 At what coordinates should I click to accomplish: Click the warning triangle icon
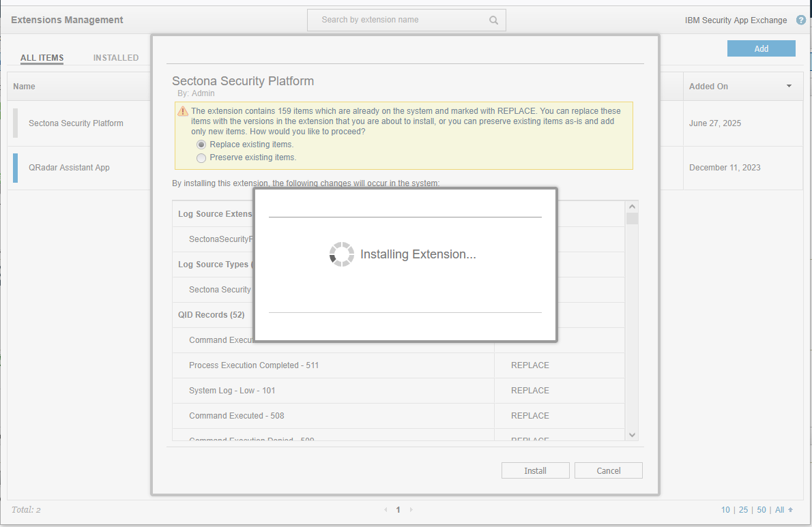183,111
